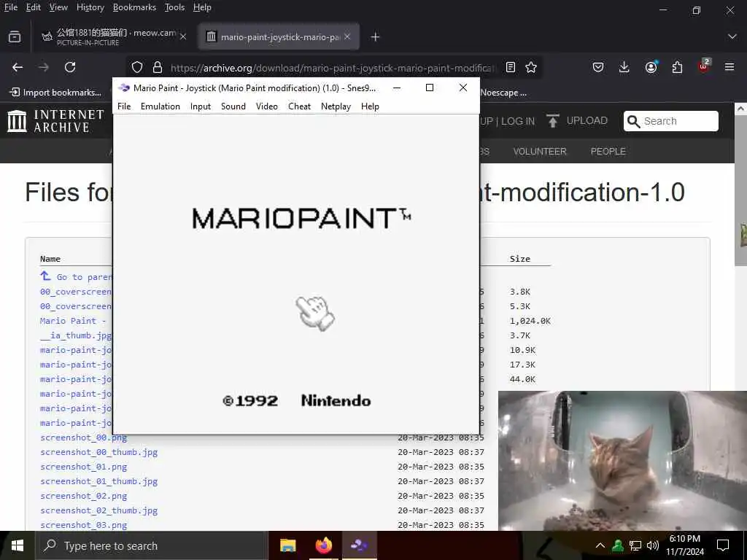
Task: Open Firefox Tools menu
Action: click(174, 7)
